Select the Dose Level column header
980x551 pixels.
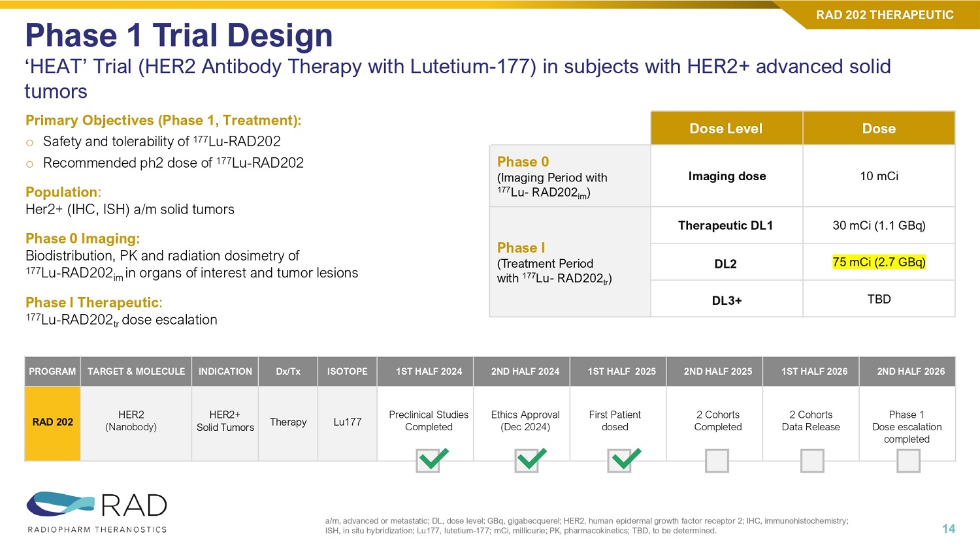726,129
